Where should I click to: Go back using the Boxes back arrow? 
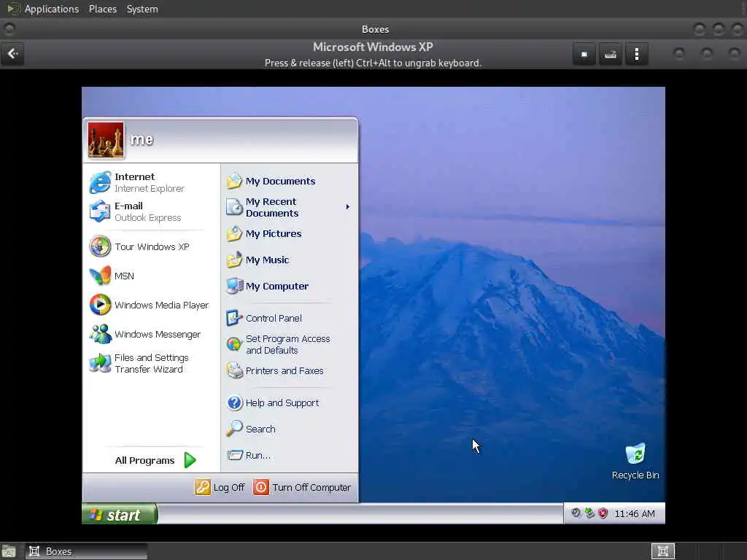click(13, 54)
